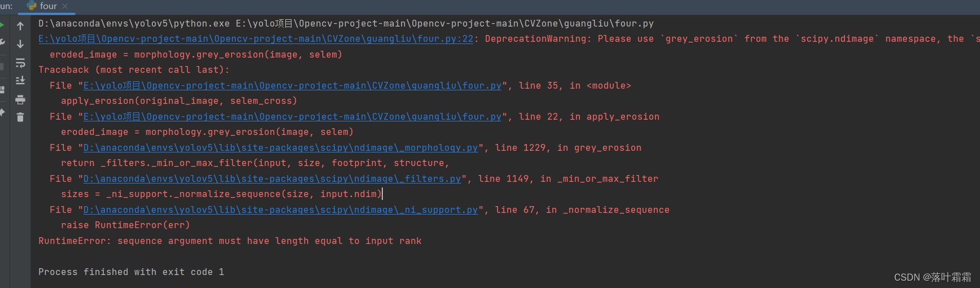Clear all console output with trash icon
Image resolution: width=980 pixels, height=288 pixels.
click(20, 117)
